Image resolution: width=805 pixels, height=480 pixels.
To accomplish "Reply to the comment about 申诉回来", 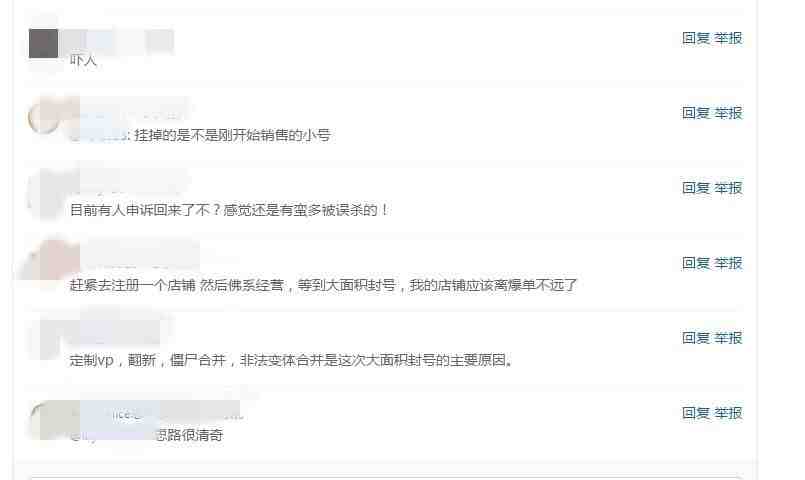I will pyautogui.click(x=696, y=188).
